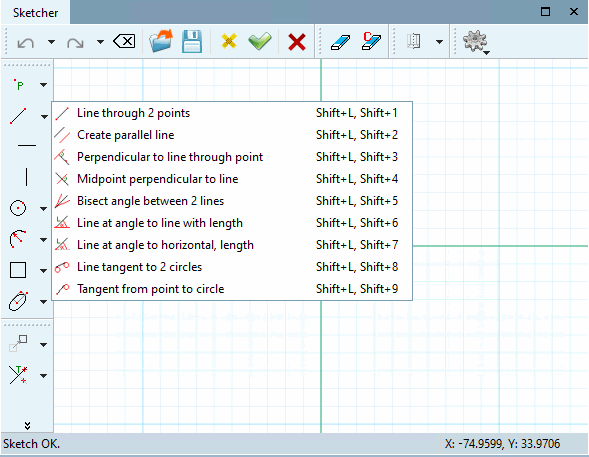Save sketch with the floppy disk icon
The image size is (589, 457).
tap(192, 41)
